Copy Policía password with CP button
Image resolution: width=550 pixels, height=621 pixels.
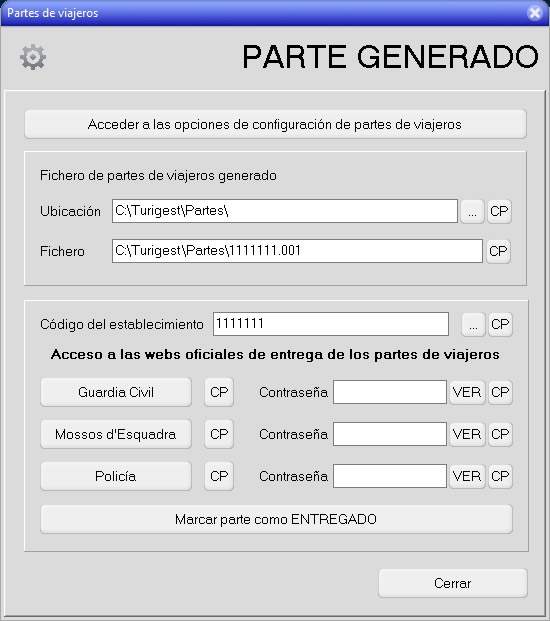pyautogui.click(x=500, y=476)
